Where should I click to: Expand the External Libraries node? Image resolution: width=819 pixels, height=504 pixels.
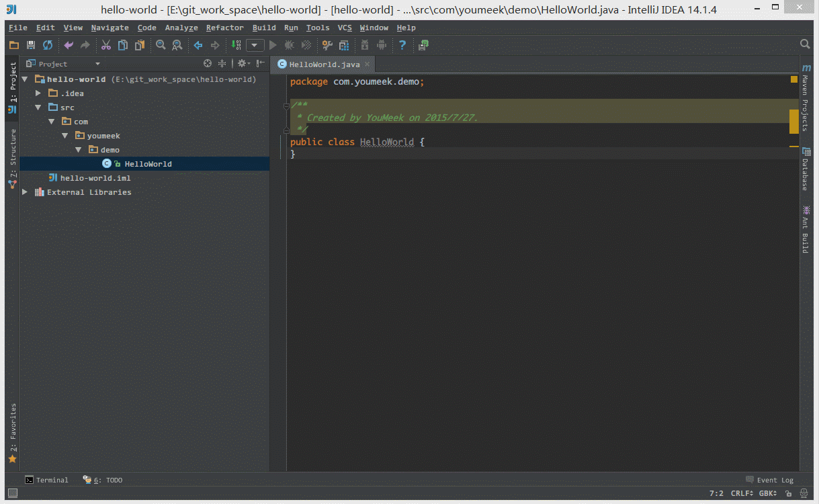click(x=24, y=192)
